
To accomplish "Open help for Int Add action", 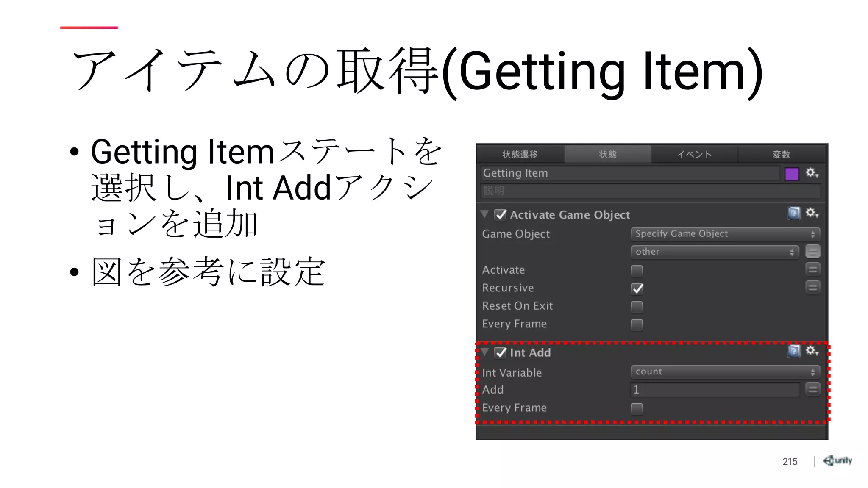I will (794, 351).
